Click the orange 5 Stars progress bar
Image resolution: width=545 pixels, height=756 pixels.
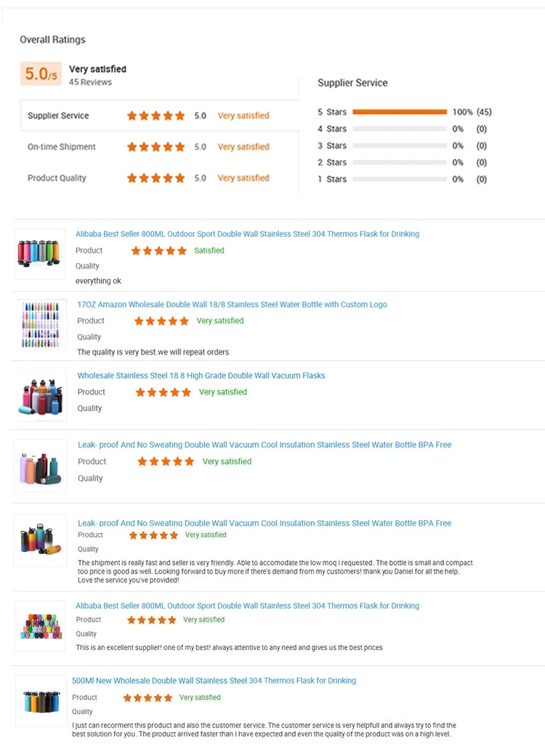[x=399, y=112]
